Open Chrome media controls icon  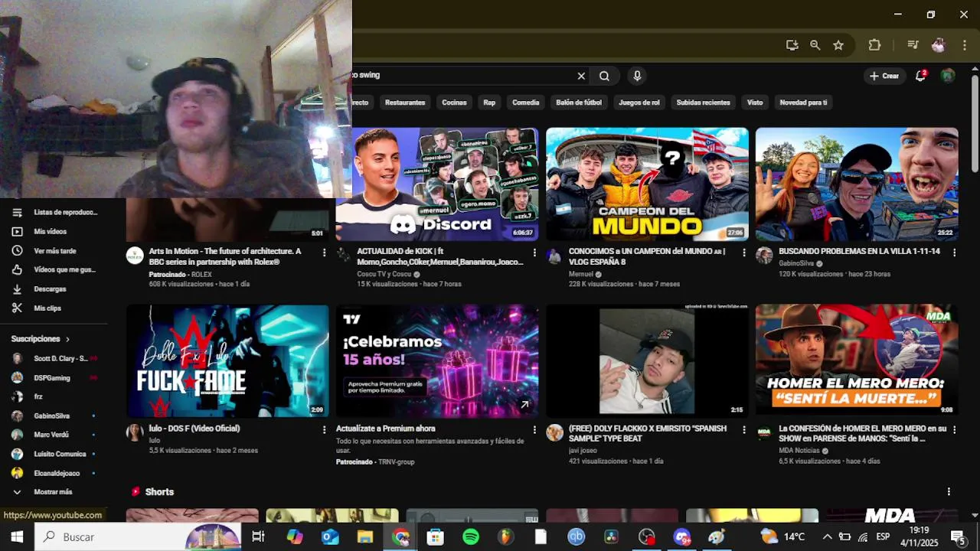point(913,45)
